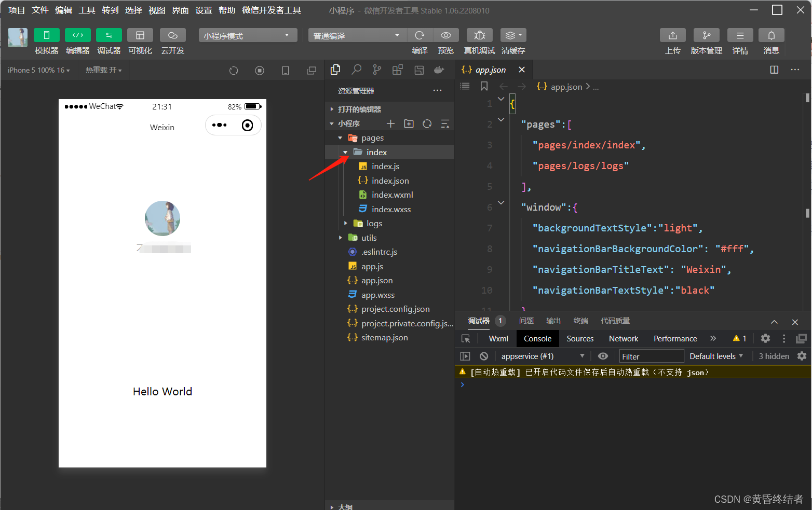The height and width of the screenshot is (510, 812).
Task: Open the docker whale icon
Action: pos(439,70)
